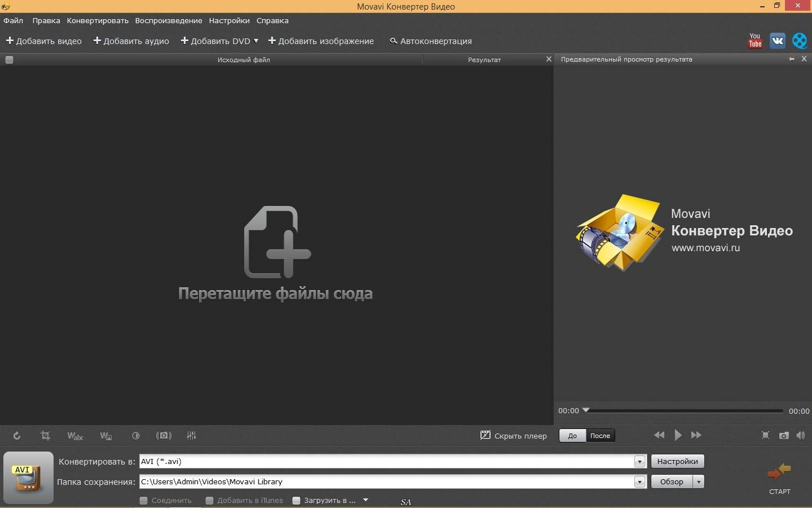
Task: Switch preview to После mode
Action: 600,436
